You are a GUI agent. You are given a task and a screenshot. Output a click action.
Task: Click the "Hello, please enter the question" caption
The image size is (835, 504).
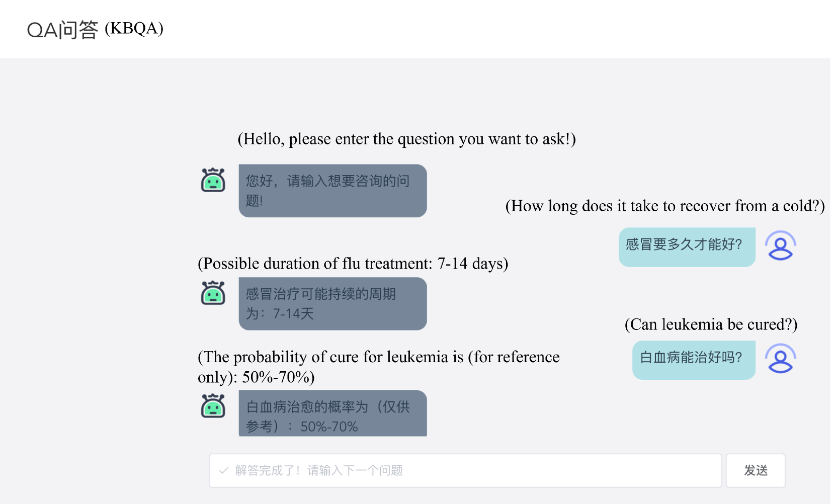tap(406, 139)
